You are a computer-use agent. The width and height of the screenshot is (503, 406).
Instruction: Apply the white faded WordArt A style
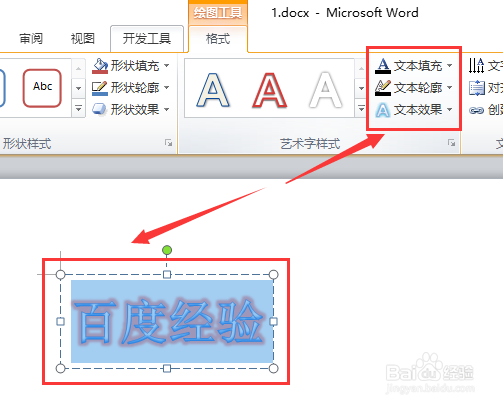(x=325, y=90)
